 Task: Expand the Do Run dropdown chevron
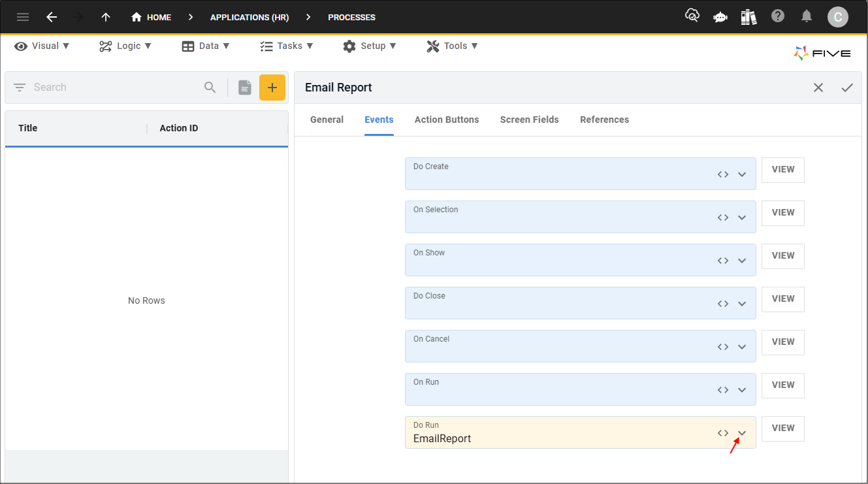(742, 433)
